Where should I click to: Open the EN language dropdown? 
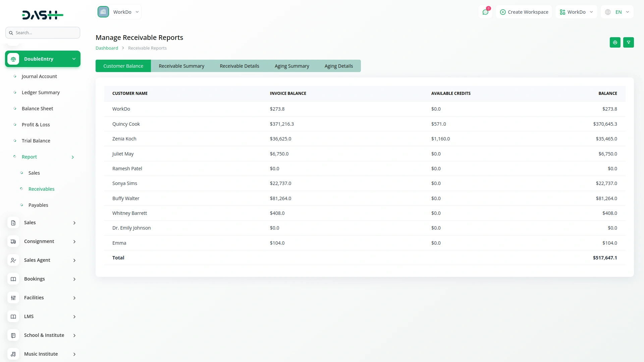617,12
